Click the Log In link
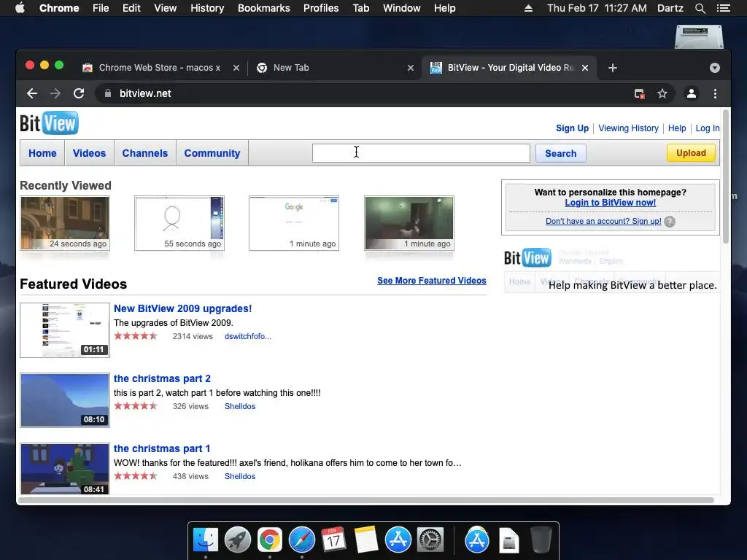Image resolution: width=747 pixels, height=560 pixels. (x=708, y=128)
